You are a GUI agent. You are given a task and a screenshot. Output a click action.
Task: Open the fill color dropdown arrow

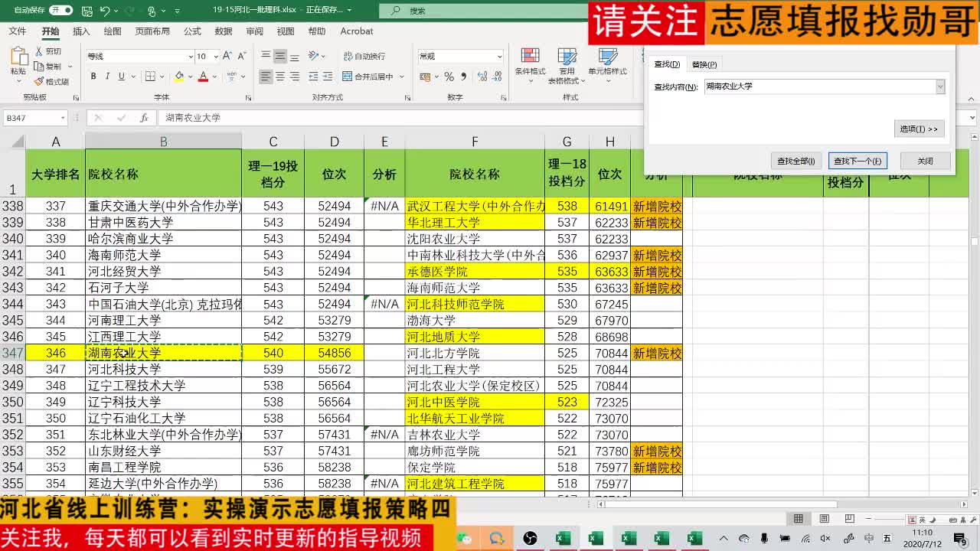click(190, 77)
